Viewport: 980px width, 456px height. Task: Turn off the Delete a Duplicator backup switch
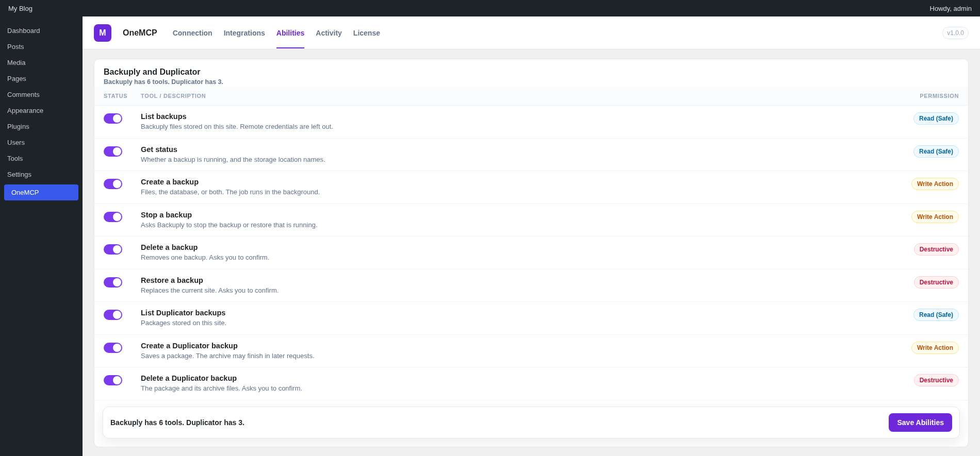(113, 380)
